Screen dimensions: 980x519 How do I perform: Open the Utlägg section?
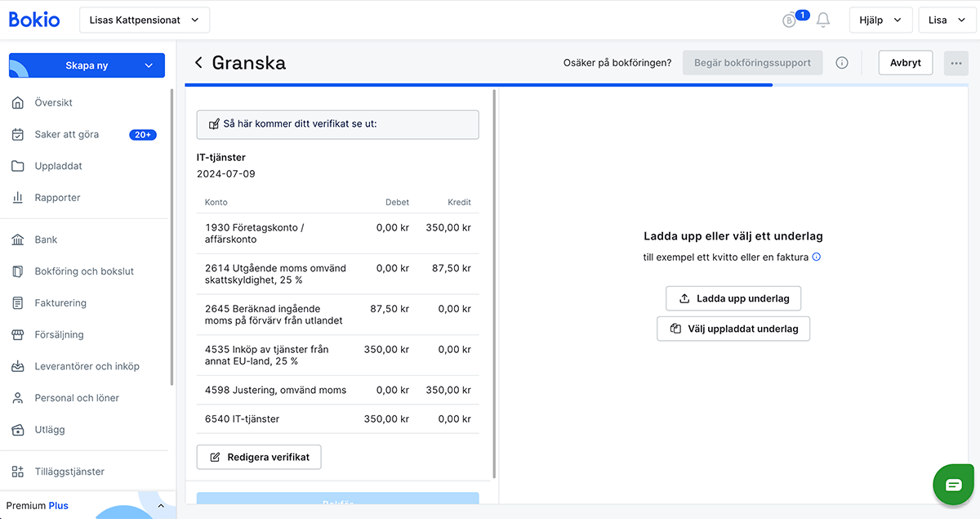51,429
